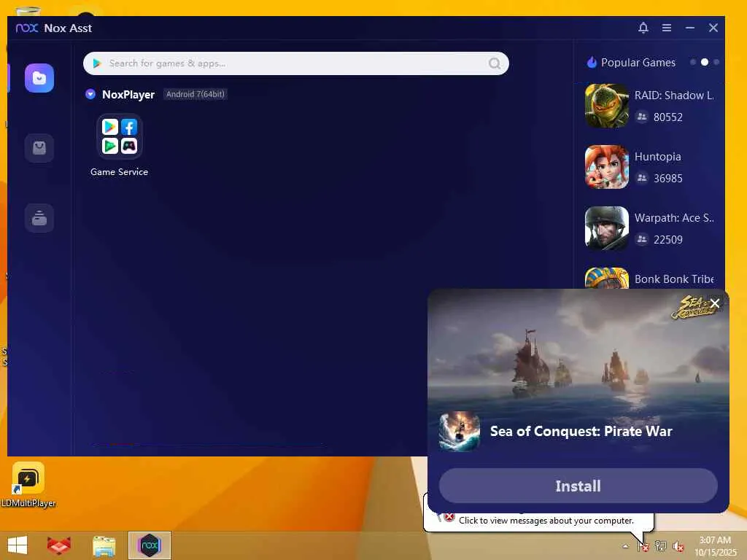This screenshot has width=747, height=560.
Task: Select the second Popular Games page dot
Action: click(x=705, y=63)
